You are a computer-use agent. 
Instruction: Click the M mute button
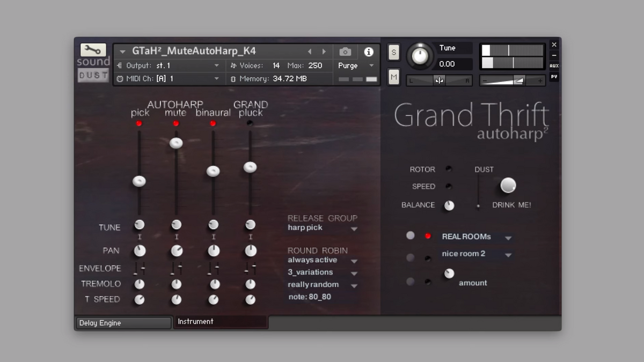click(394, 77)
